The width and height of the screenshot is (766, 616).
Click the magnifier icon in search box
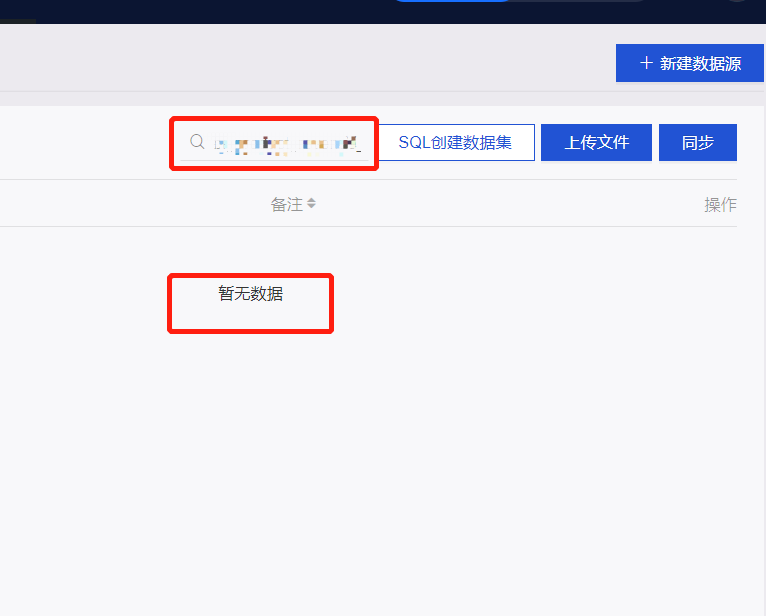197,142
